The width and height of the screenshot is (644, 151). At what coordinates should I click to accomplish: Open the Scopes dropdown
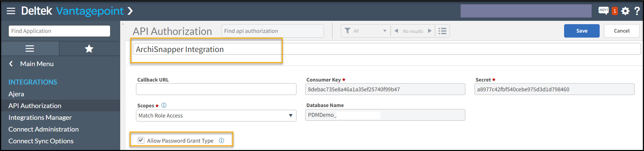click(216, 115)
